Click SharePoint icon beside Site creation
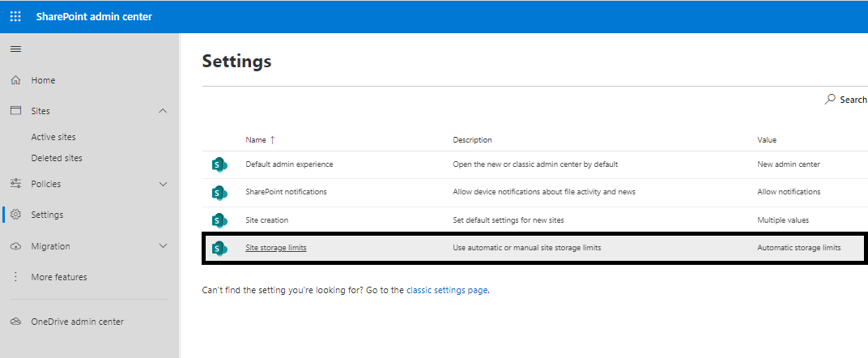The height and width of the screenshot is (358, 868). pyautogui.click(x=219, y=220)
